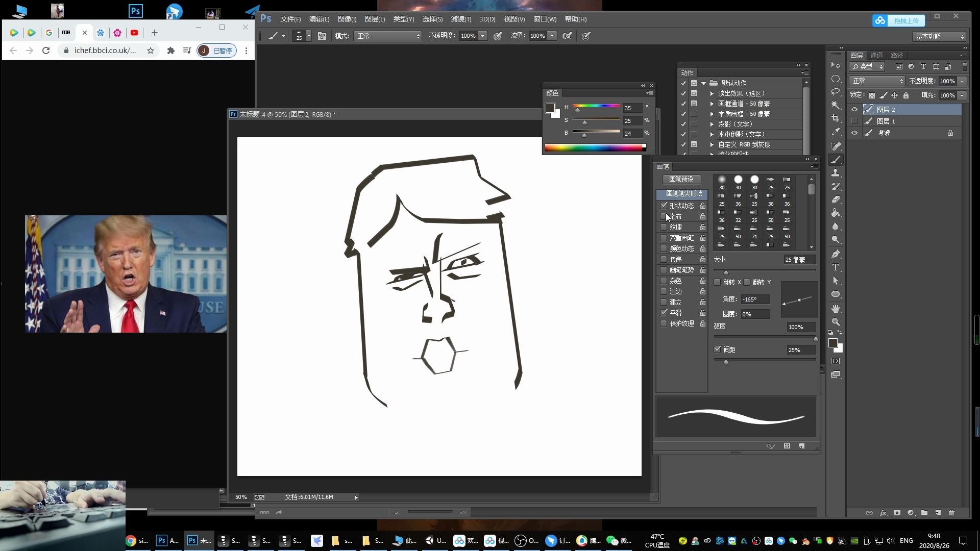Select the Elliptical Marquee tool
Screen dimensions: 980x551
(x=836, y=79)
